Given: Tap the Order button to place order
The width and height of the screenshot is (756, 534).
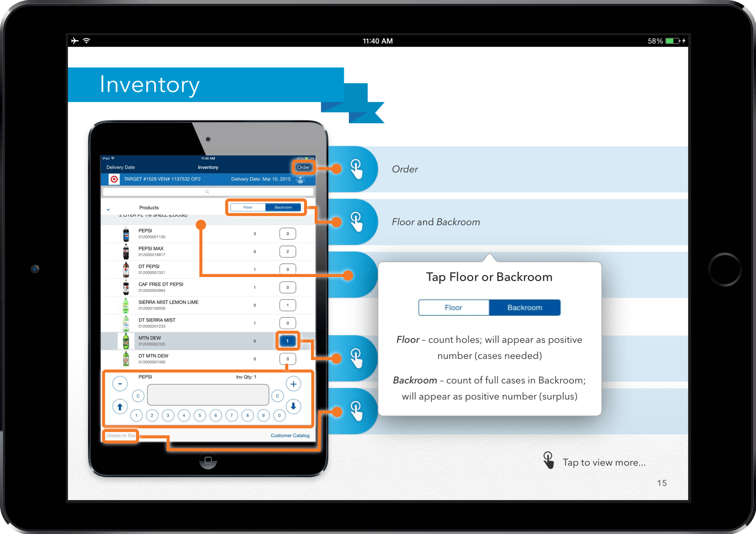Looking at the screenshot, I should point(303,167).
